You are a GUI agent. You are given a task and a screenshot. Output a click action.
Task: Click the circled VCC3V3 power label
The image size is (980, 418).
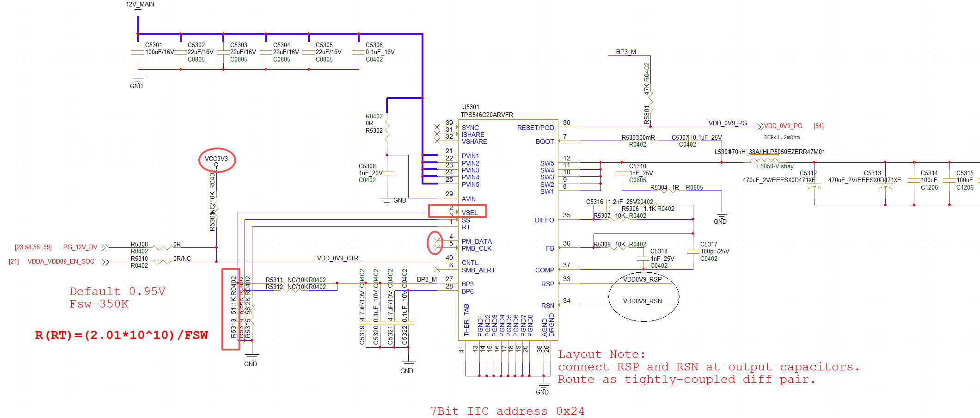click(x=216, y=159)
